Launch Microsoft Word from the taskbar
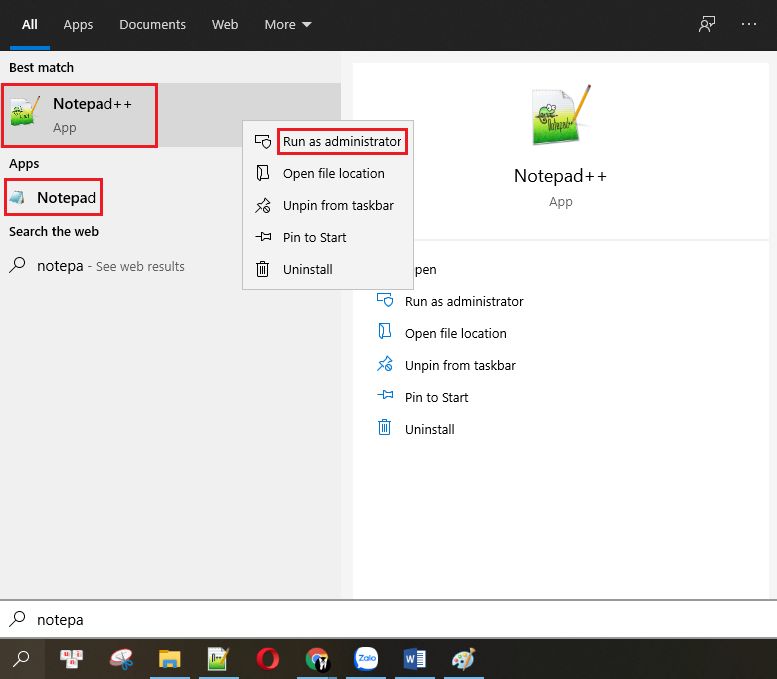 coord(415,659)
